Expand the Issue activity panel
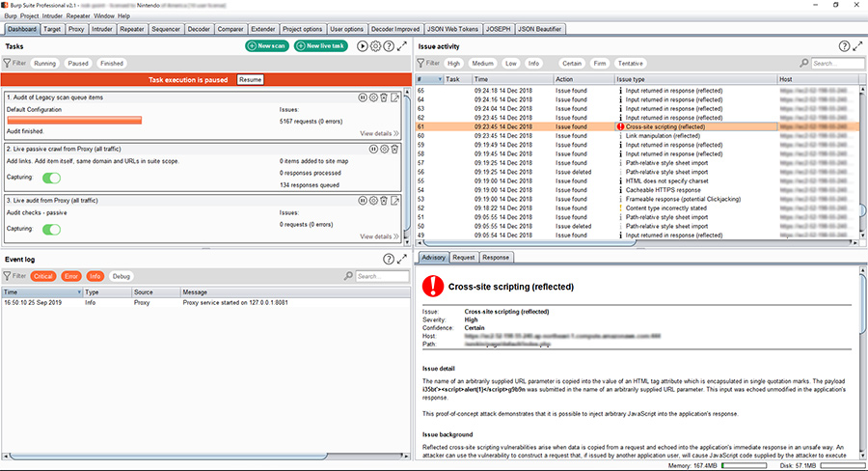868x471 pixels. click(x=857, y=46)
